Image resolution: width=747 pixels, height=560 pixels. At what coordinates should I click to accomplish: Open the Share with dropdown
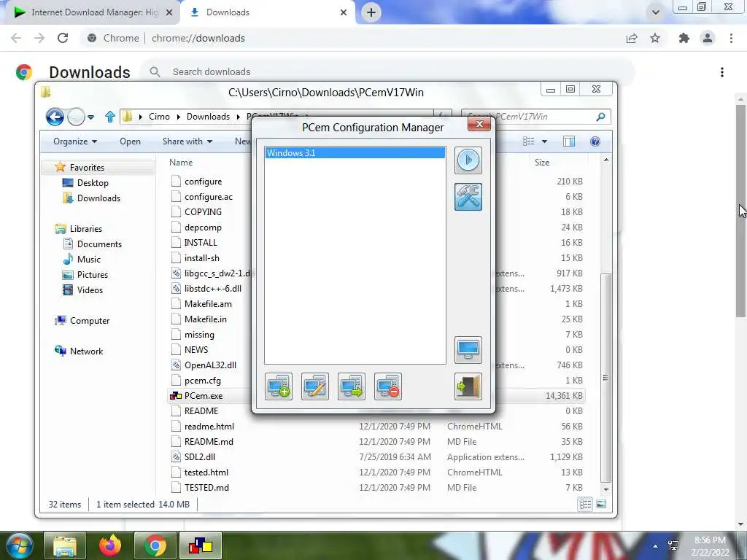(x=187, y=141)
